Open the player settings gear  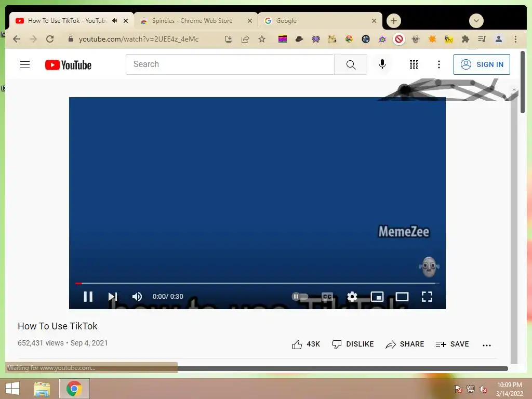[352, 297]
